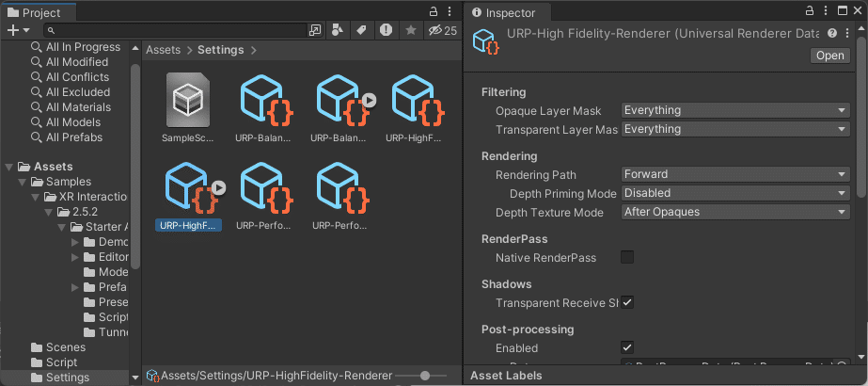Toggle the Project panel lock icon
868x386 pixels.
pyautogui.click(x=434, y=11)
